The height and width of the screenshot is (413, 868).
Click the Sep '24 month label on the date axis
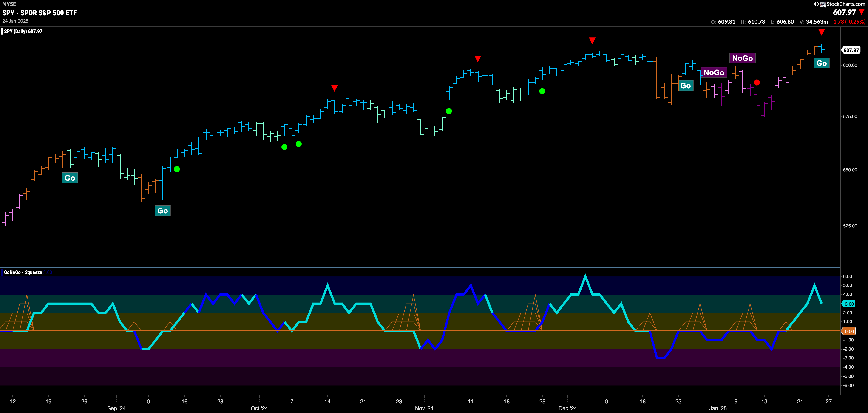click(x=116, y=408)
